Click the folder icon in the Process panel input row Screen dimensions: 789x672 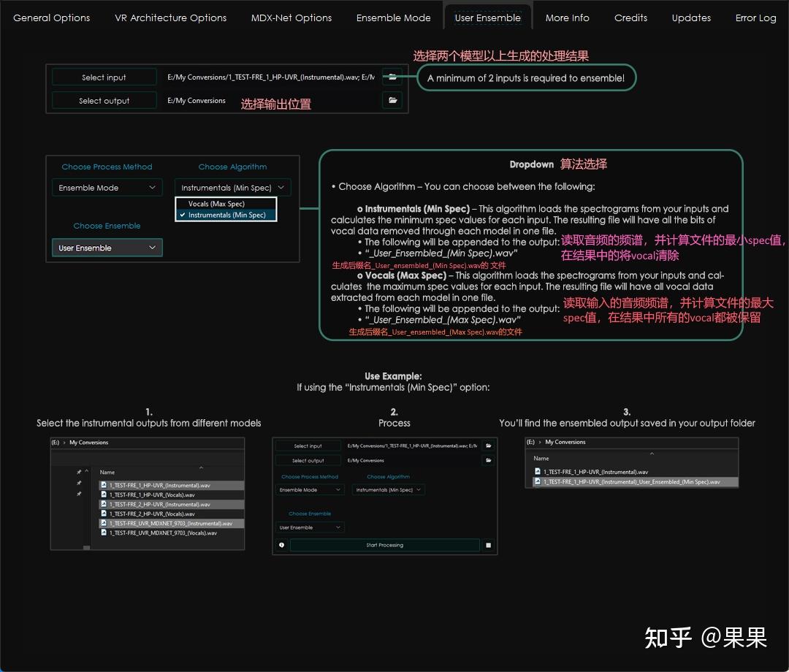[x=488, y=446]
